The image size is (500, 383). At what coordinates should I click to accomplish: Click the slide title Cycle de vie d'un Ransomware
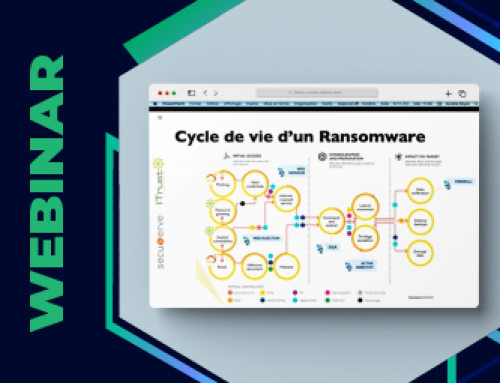(300, 137)
